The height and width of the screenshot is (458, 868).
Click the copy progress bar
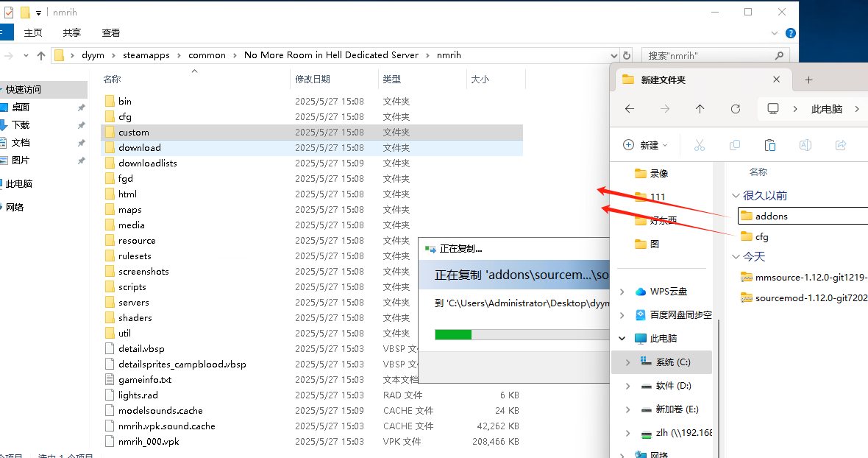[522, 334]
